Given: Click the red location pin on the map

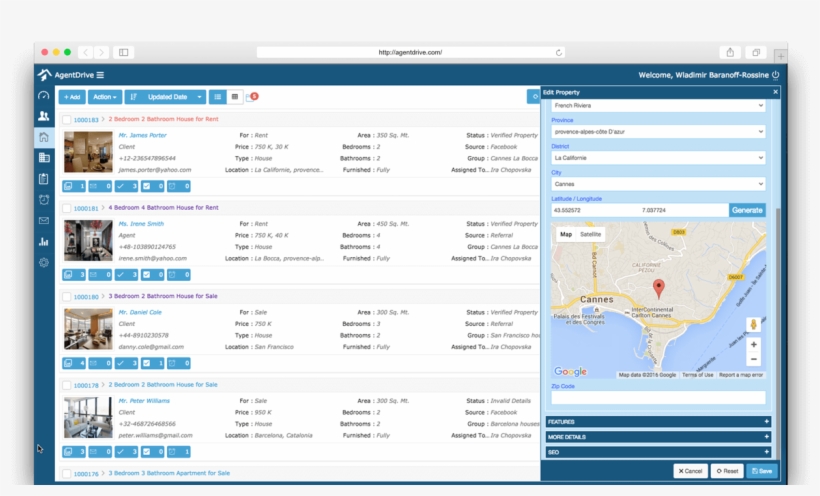Looking at the screenshot, I should click(659, 288).
